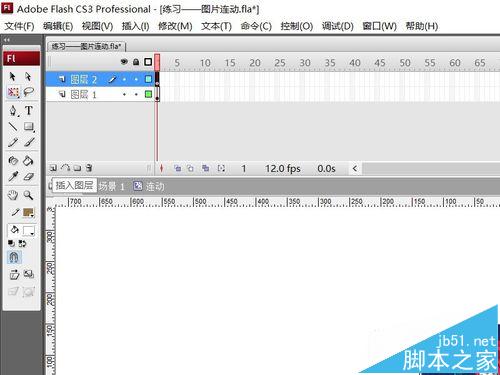This screenshot has width=500, height=375.
Task: Open stroke color picker swatch
Action: (x=29, y=213)
